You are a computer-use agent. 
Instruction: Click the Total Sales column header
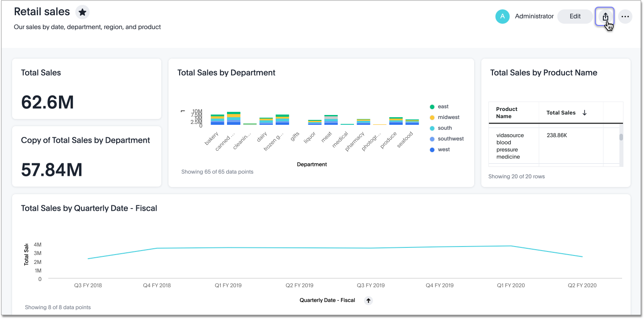click(561, 113)
